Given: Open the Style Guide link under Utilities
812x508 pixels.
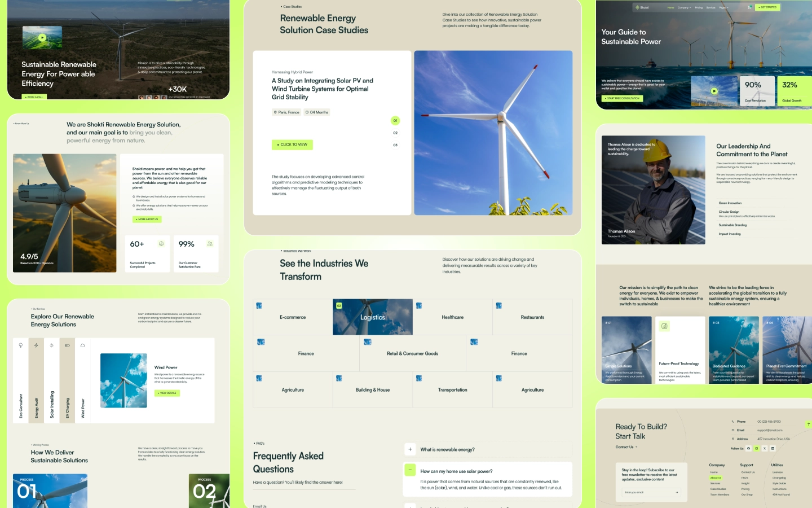Looking at the screenshot, I should [779, 483].
